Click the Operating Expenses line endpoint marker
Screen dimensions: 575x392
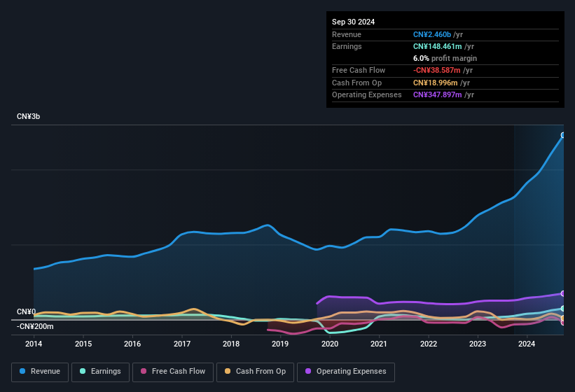click(563, 293)
